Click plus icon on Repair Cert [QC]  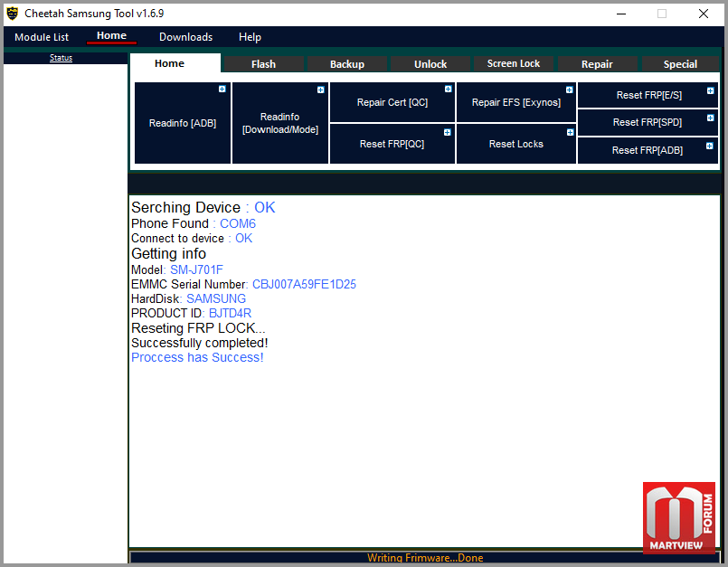(x=448, y=90)
